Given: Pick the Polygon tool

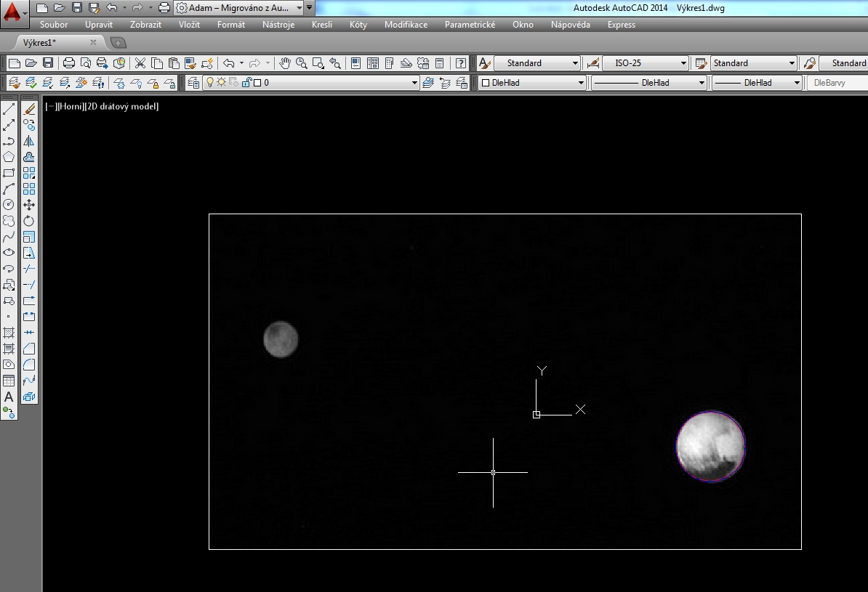Looking at the screenshot, I should (x=9, y=157).
